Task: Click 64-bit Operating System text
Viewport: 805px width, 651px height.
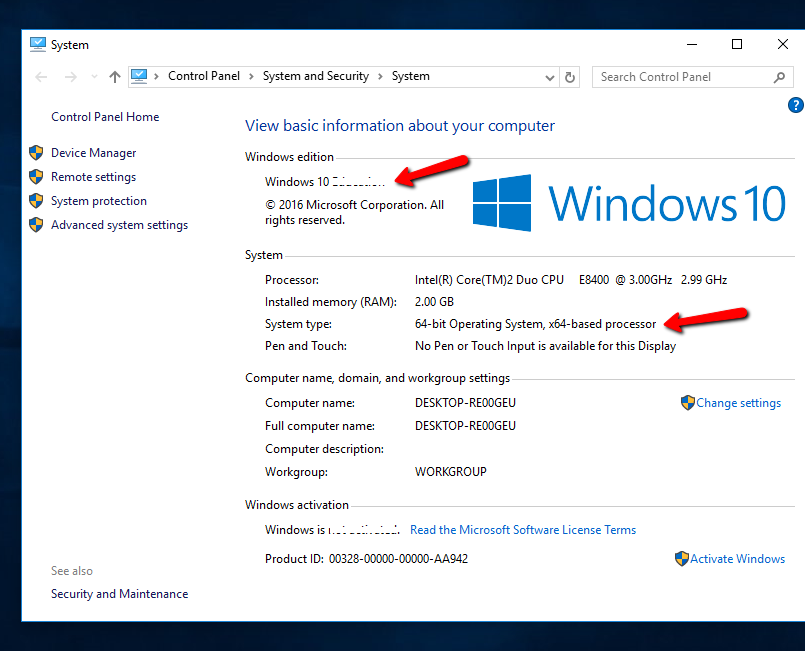Action: coord(535,324)
